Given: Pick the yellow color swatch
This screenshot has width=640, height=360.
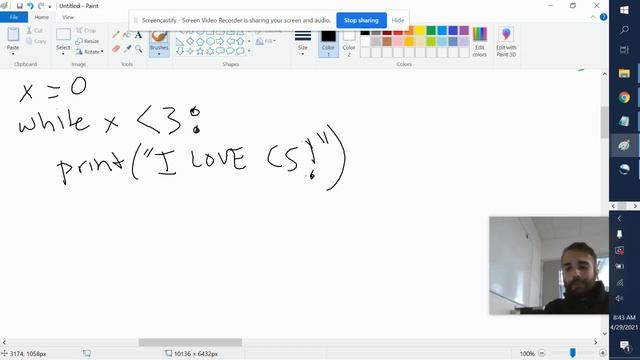Looking at the screenshot, I should (x=420, y=31).
